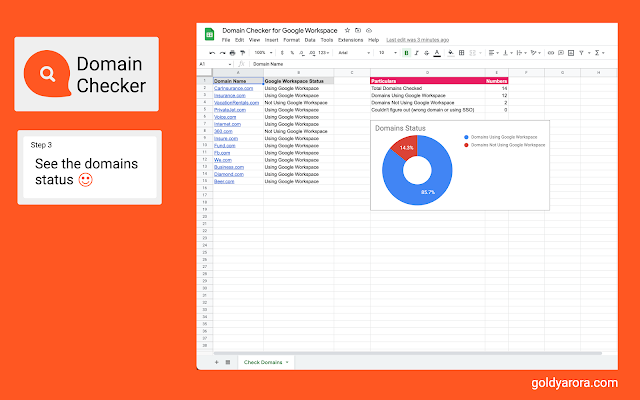The width and height of the screenshot is (640, 400).
Task: Open the Data menu
Action: click(310, 40)
